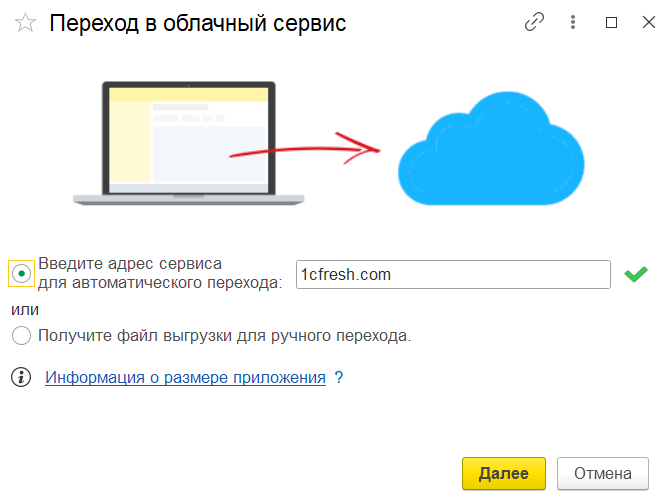Click the service address field with 1cfresh.com
670x498 pixels.
(453, 274)
